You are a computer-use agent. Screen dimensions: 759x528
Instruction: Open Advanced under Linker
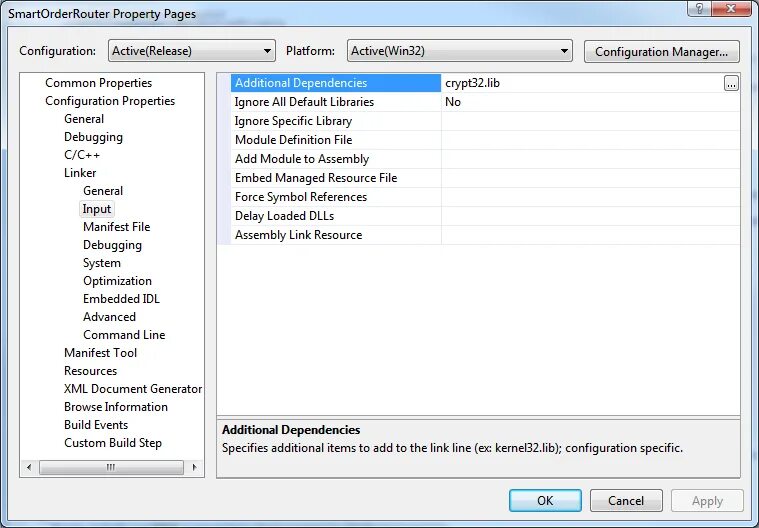pos(109,317)
